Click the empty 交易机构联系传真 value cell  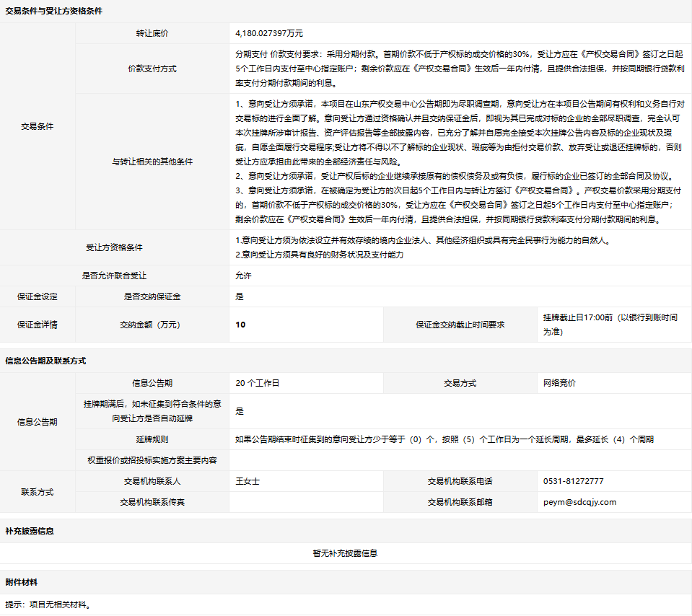click(x=305, y=502)
